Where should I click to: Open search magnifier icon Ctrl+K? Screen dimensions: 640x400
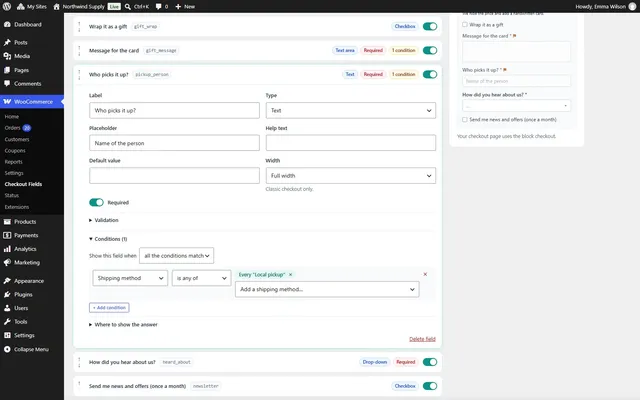click(128, 7)
